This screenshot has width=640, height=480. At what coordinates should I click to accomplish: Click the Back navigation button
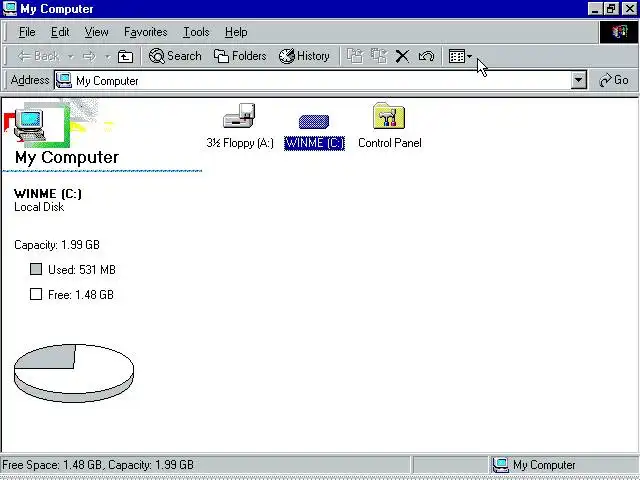38,56
